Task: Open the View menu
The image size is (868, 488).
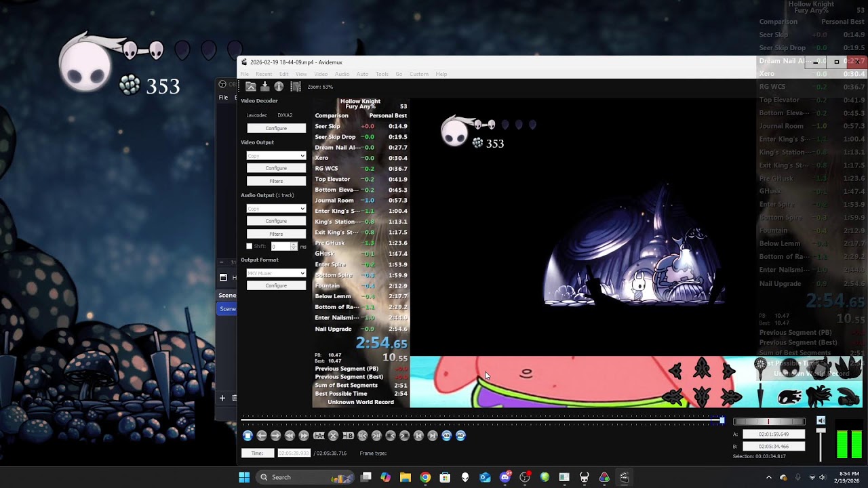Action: pyautogui.click(x=301, y=74)
